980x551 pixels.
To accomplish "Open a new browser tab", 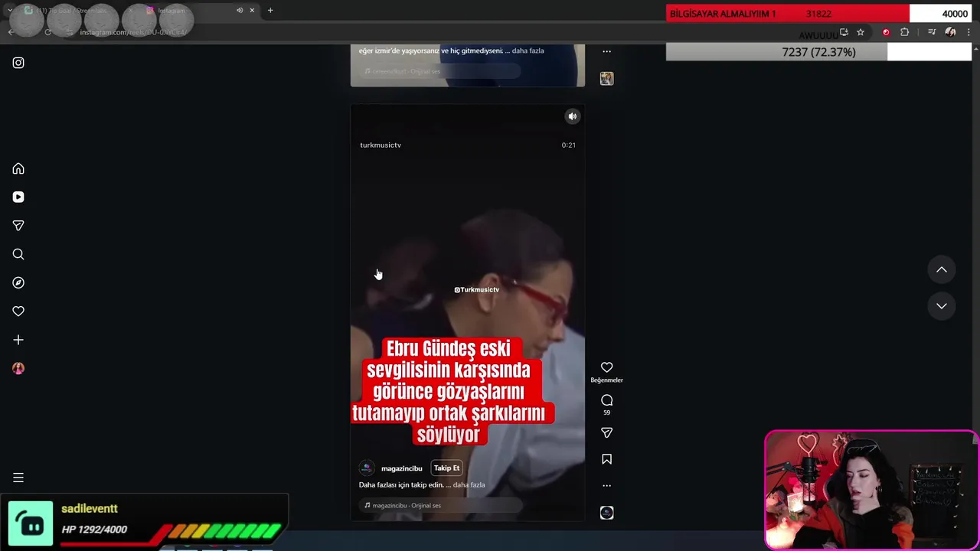I will click(270, 11).
